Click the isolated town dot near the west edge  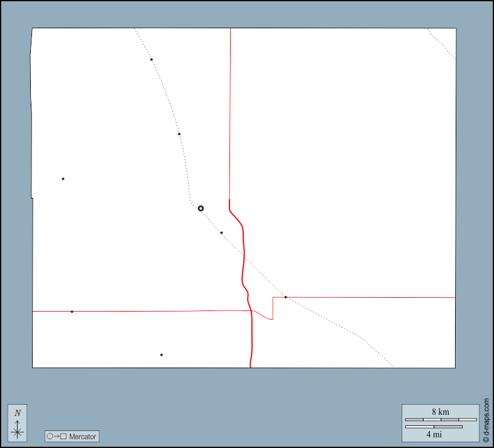63,179
